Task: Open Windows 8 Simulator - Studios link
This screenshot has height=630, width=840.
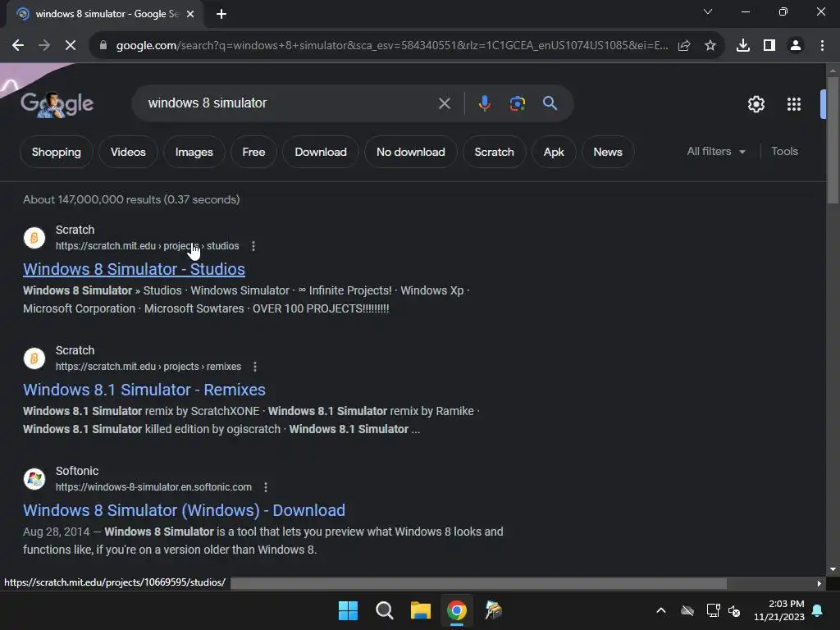Action: point(134,269)
